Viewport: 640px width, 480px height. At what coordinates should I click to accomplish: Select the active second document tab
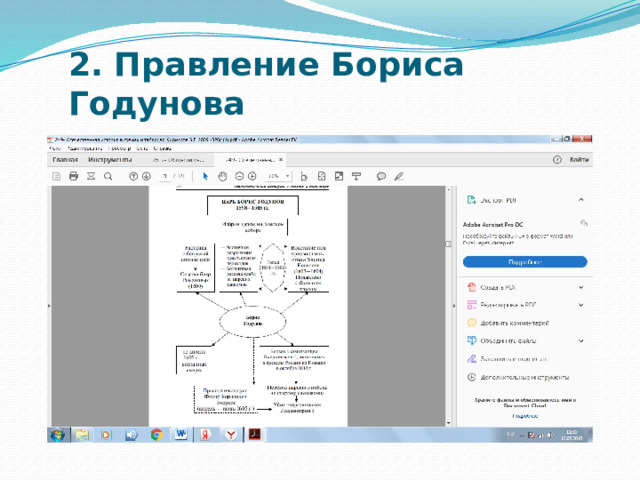coord(251,160)
